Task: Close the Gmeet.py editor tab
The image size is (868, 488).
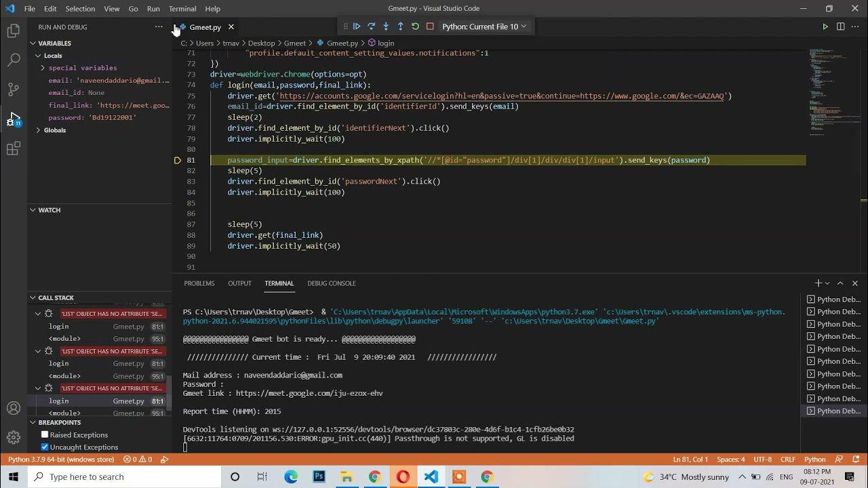Action: [231, 27]
